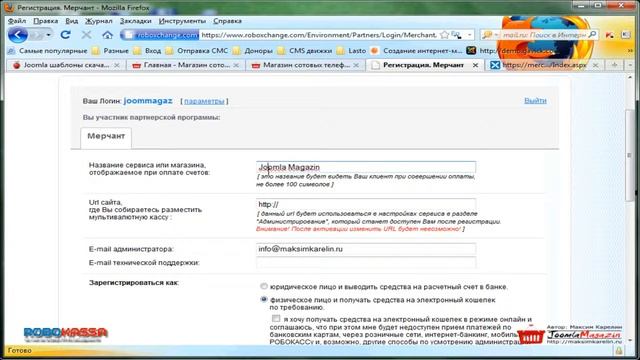
Task: Open the Файл menu
Action: pos(17,21)
